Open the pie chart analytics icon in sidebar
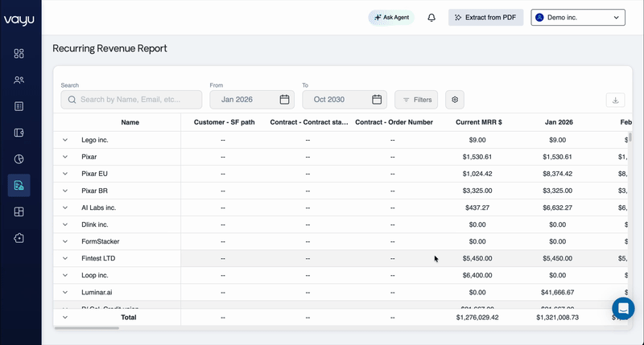This screenshot has height=345, width=644. (19, 159)
